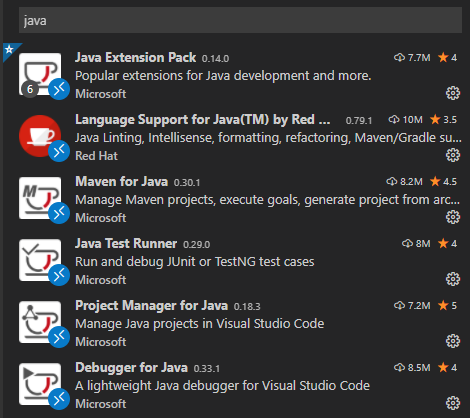Viewport: 470px width, 418px height.
Task: Click download cloud icon beside 7.2M
Action: [399, 306]
